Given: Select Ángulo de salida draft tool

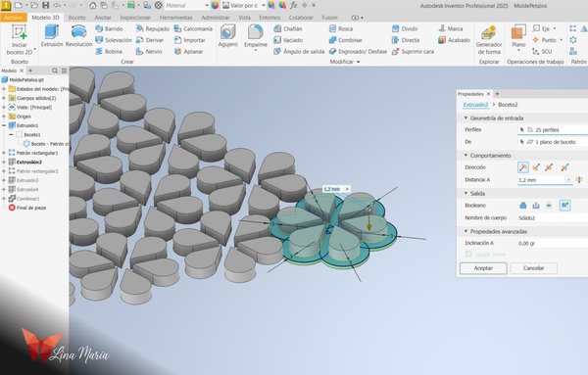Looking at the screenshot, I should click(299, 51).
